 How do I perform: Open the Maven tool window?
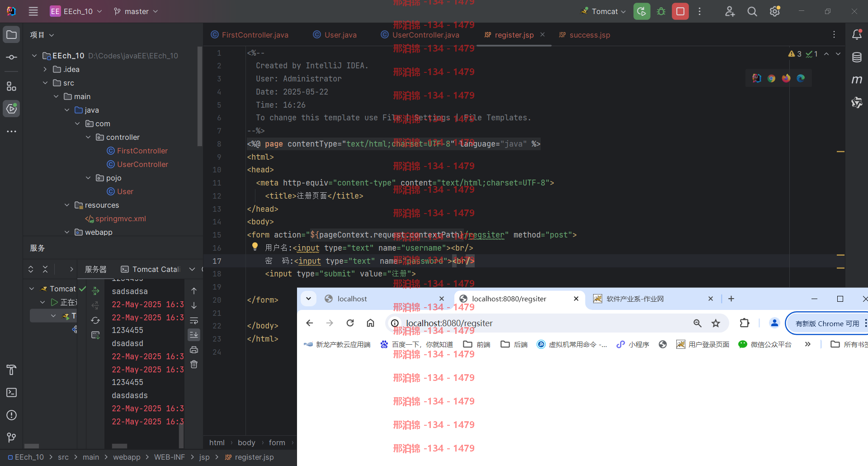click(x=857, y=80)
